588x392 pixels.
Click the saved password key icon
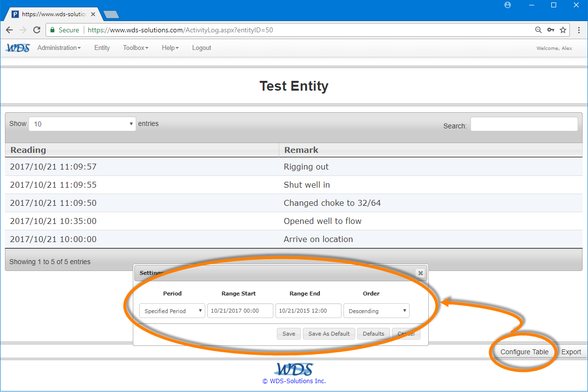click(551, 30)
